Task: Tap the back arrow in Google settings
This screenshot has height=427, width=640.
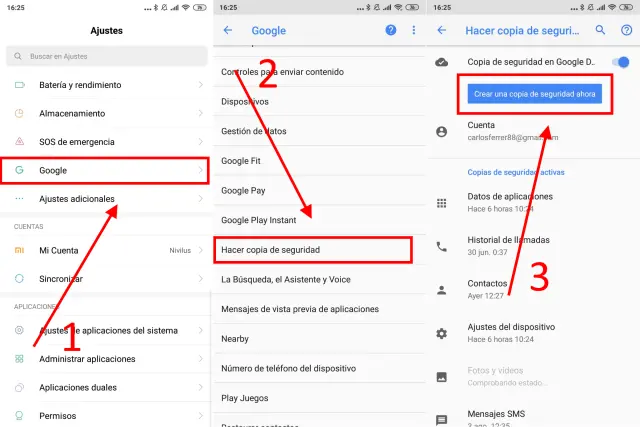Action: [228, 31]
